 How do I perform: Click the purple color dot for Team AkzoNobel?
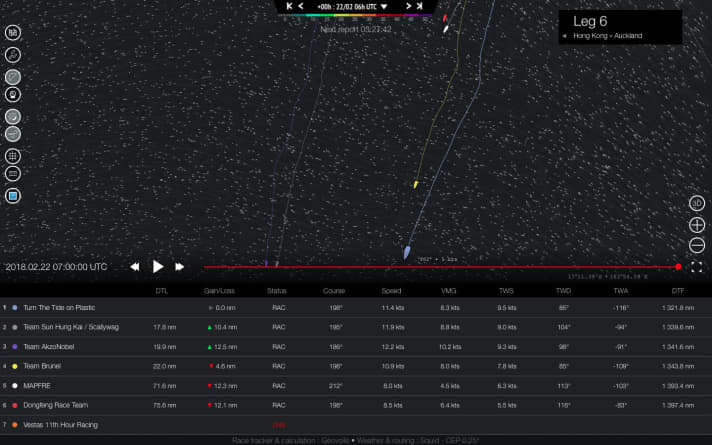click(x=15, y=346)
